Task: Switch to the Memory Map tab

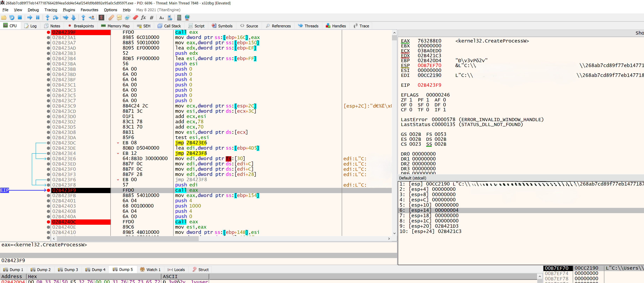Action: (x=115, y=26)
